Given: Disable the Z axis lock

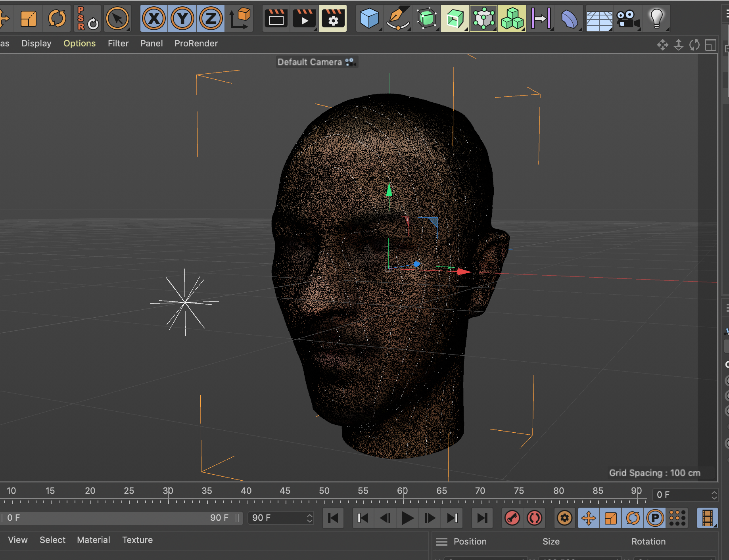Looking at the screenshot, I should pos(211,18).
